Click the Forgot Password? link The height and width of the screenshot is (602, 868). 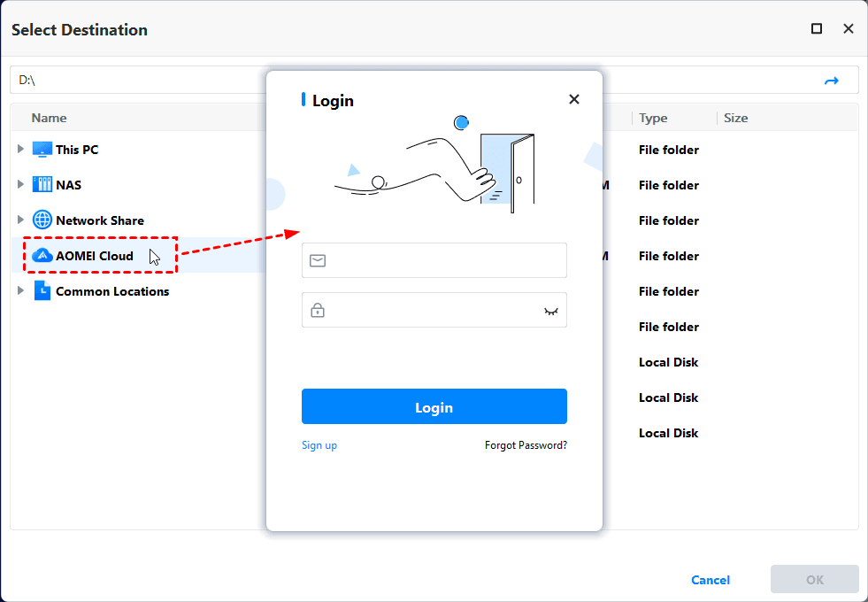526,445
